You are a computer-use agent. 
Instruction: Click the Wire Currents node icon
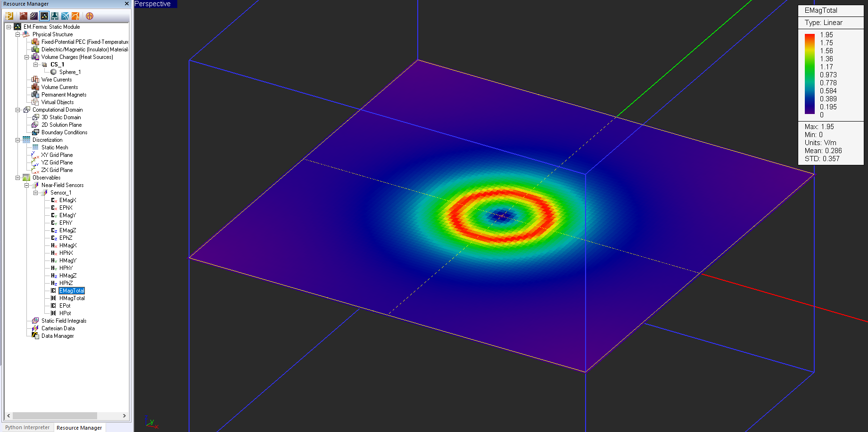click(35, 80)
